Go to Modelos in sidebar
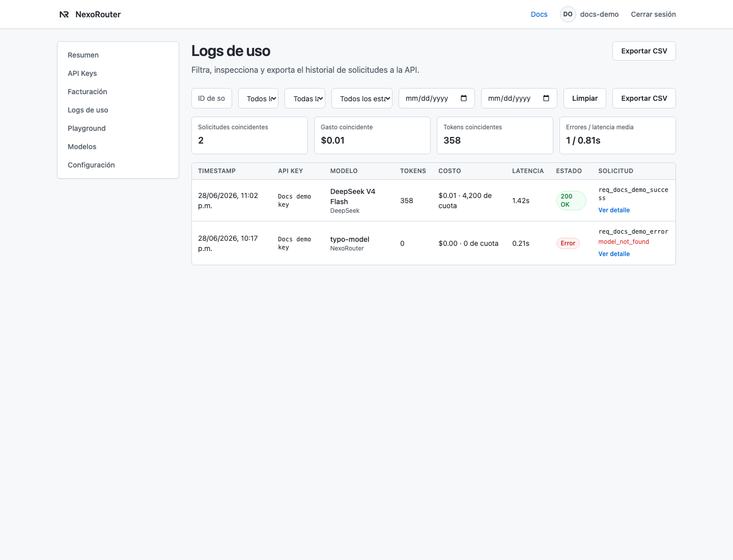The width and height of the screenshot is (733, 560). [x=118, y=147]
